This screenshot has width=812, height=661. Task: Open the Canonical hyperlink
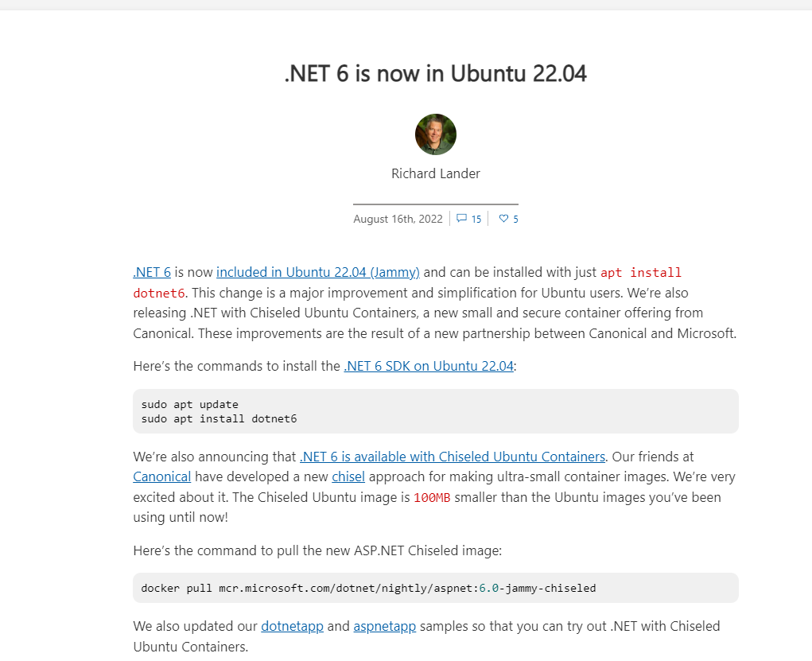pyautogui.click(x=162, y=477)
